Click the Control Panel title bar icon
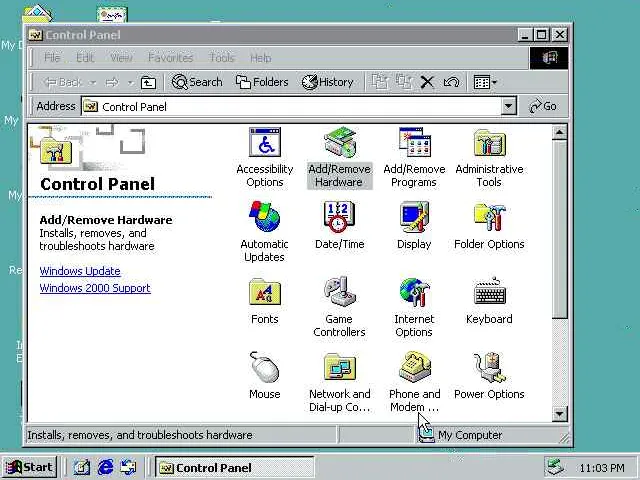Image resolution: width=640 pixels, height=480 pixels. click(x=35, y=35)
